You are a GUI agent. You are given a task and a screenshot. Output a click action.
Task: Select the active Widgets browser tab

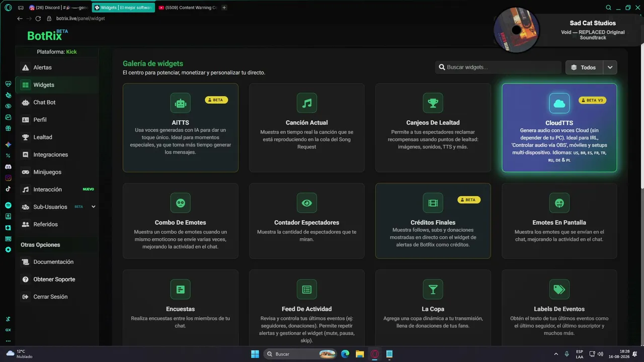click(x=123, y=8)
